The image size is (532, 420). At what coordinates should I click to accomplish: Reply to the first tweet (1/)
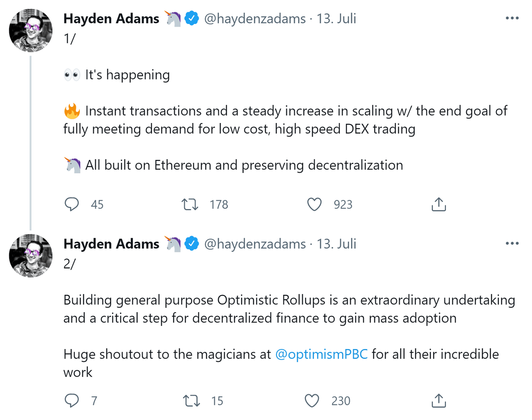[x=72, y=204]
